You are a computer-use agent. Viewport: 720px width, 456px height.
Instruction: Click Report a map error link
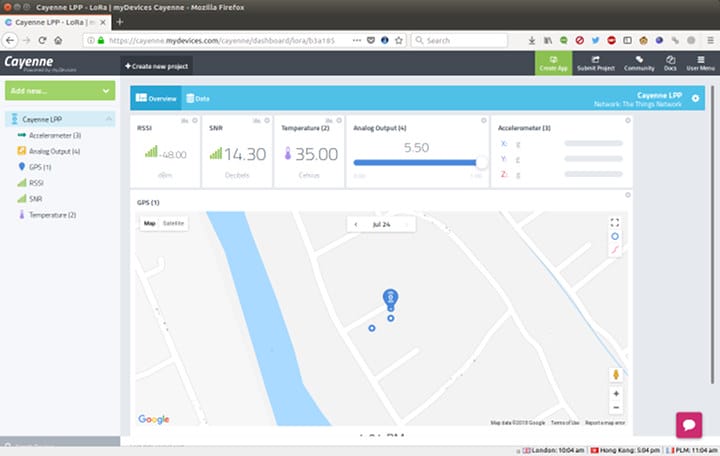tap(605, 422)
